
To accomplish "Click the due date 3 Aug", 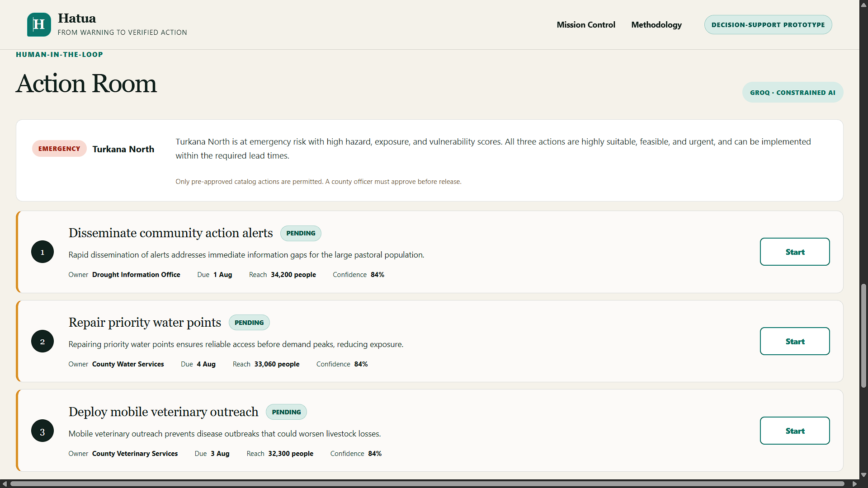I will point(220,454).
